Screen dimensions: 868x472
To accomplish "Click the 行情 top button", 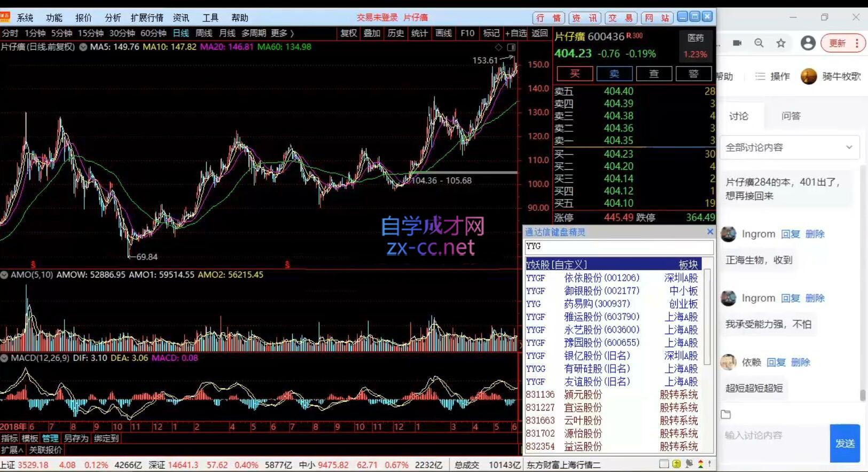I will click(x=548, y=18).
